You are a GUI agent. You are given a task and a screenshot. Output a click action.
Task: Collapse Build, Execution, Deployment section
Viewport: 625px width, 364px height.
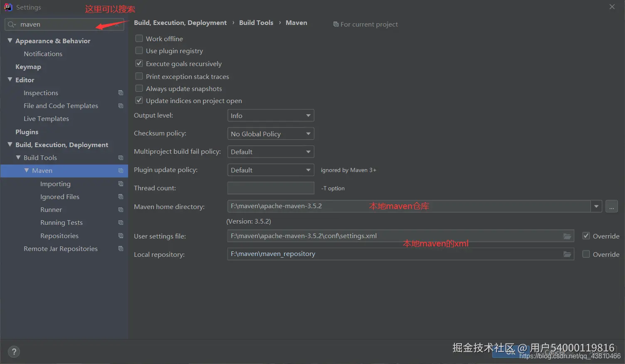tap(10, 144)
